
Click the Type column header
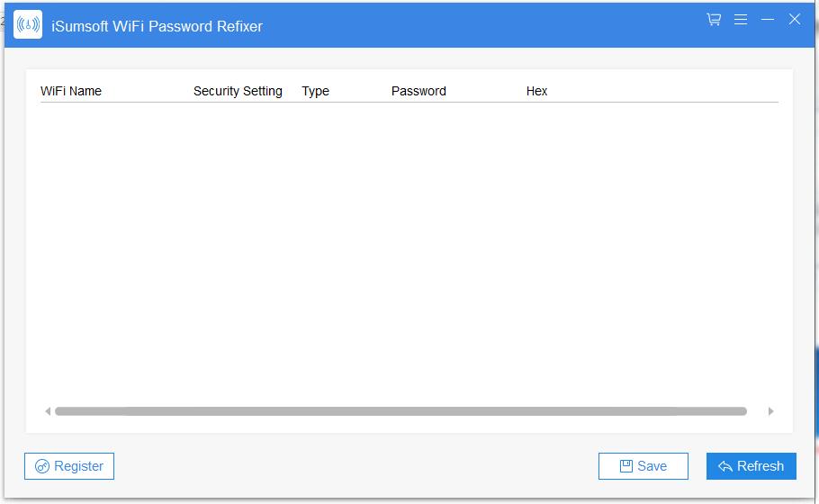pos(315,91)
